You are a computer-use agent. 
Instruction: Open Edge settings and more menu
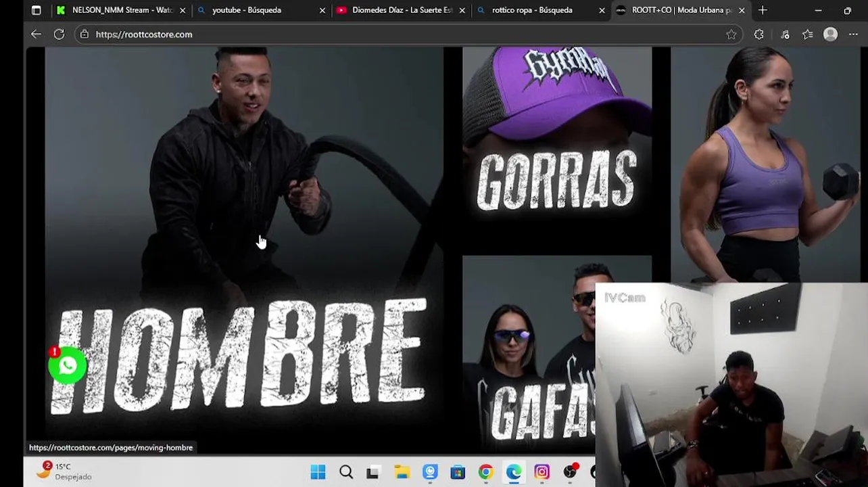point(853,34)
